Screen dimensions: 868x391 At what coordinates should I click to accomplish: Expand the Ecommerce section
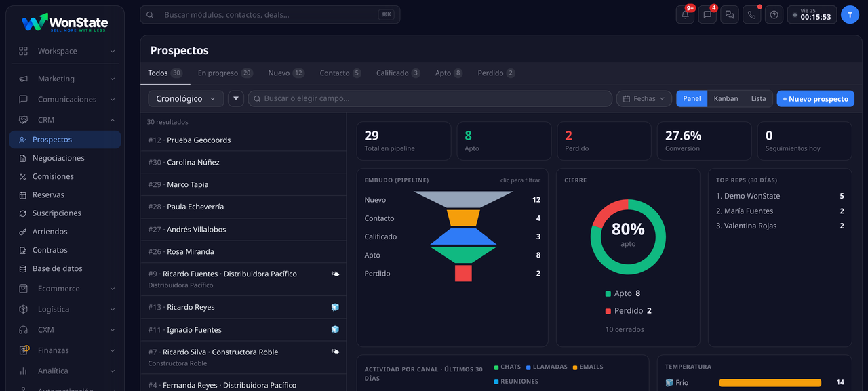coord(65,289)
